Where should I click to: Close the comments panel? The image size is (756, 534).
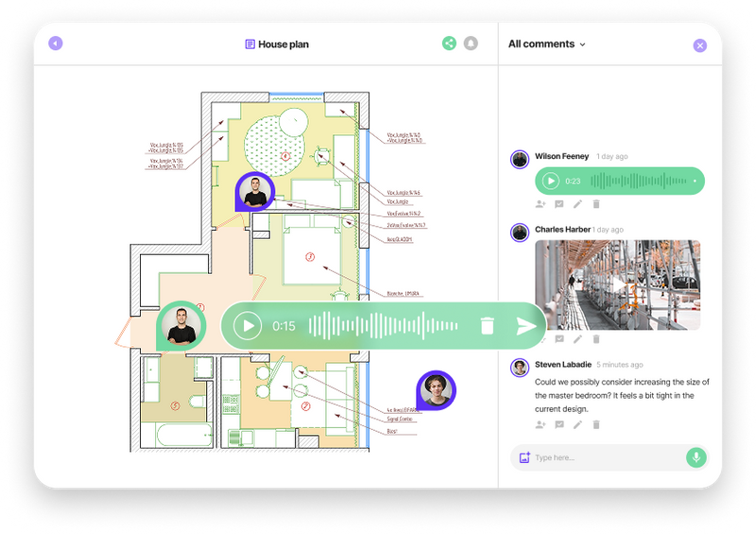(x=699, y=45)
